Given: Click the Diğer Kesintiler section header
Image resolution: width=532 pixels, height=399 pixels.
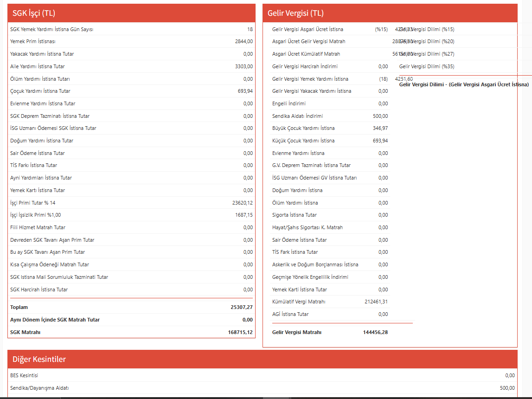Looking at the screenshot, I should tap(262, 360).
